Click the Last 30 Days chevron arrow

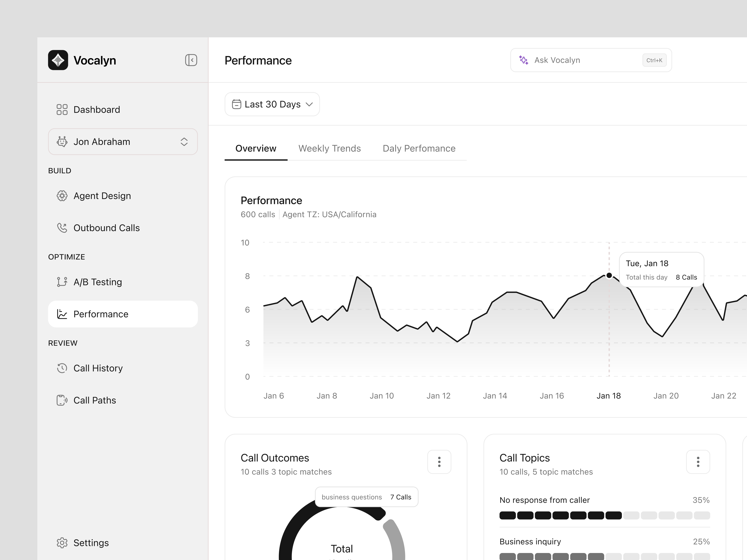click(309, 104)
